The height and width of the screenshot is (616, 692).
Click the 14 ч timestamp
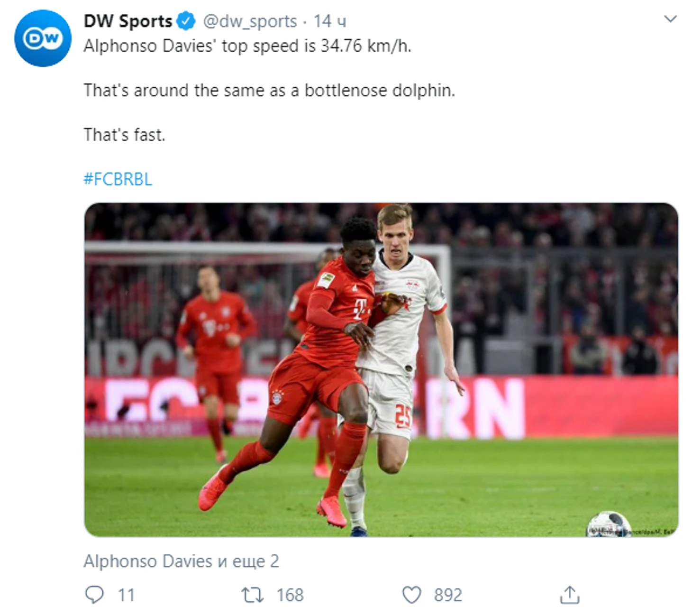(330, 21)
